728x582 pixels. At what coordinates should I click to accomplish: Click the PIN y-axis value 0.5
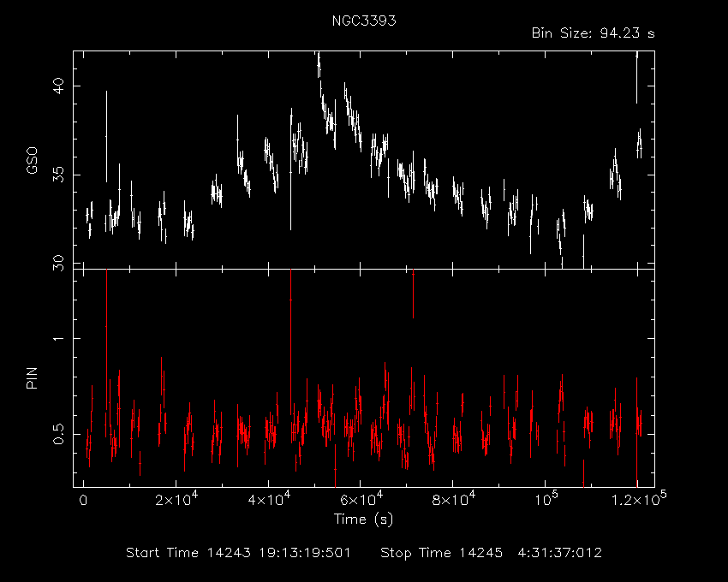pyautogui.click(x=58, y=434)
